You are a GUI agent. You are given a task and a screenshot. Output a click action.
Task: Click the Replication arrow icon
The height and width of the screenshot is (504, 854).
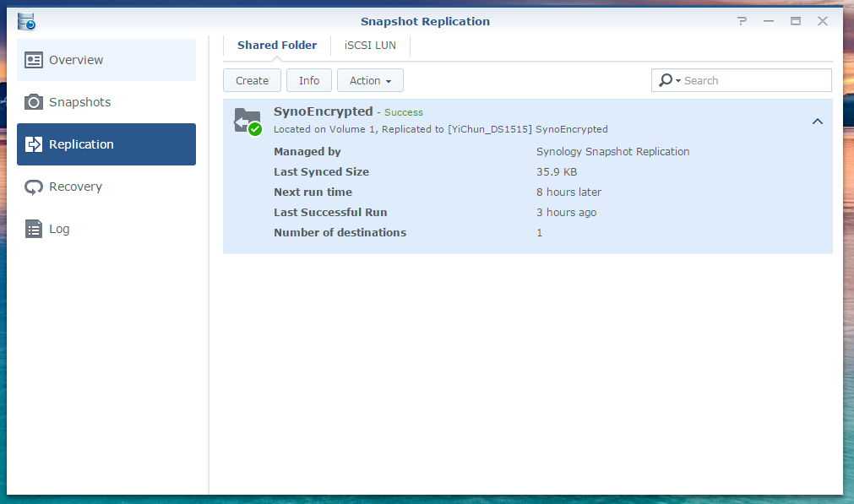(x=33, y=144)
